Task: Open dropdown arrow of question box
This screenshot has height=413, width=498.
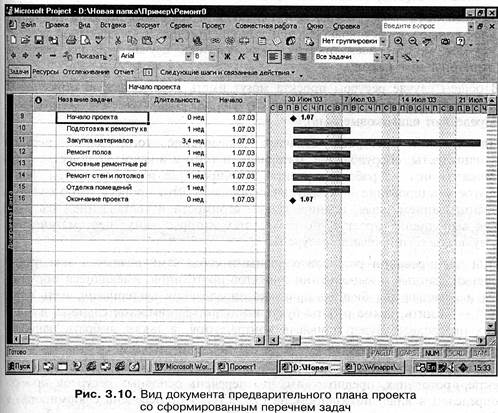Action: (x=471, y=26)
